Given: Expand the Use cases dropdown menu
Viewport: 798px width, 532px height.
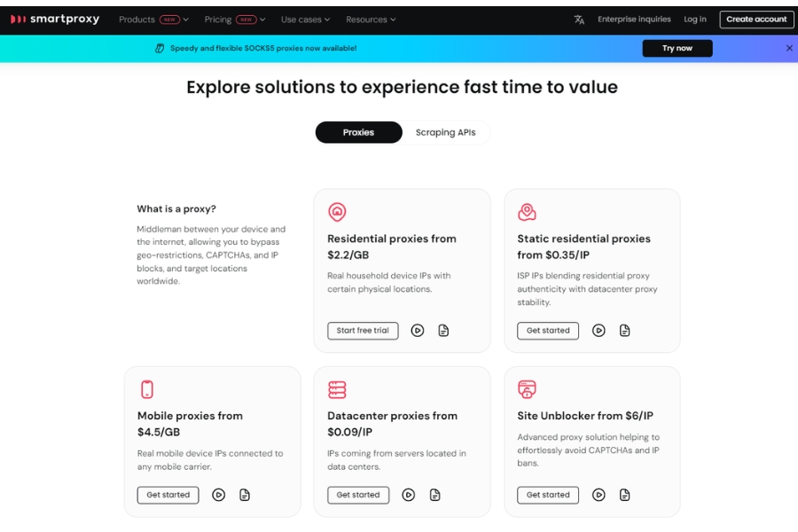Looking at the screenshot, I should point(305,20).
